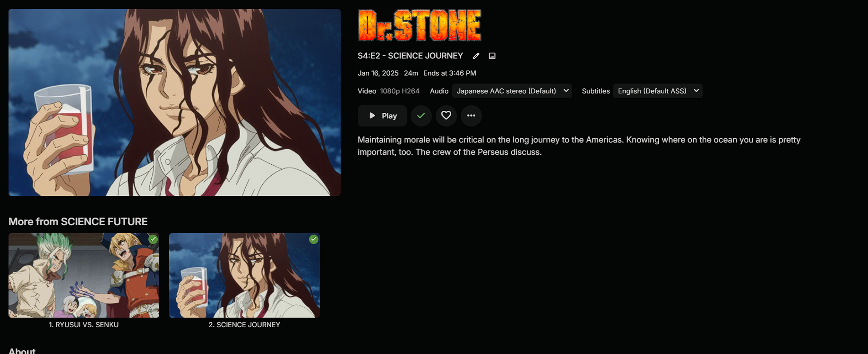
Task: Click the play triangle icon
Action: 372,116
